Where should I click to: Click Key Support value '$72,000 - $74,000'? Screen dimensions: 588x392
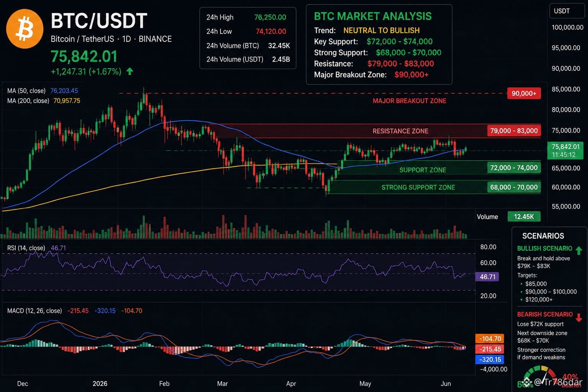pyautogui.click(x=399, y=42)
